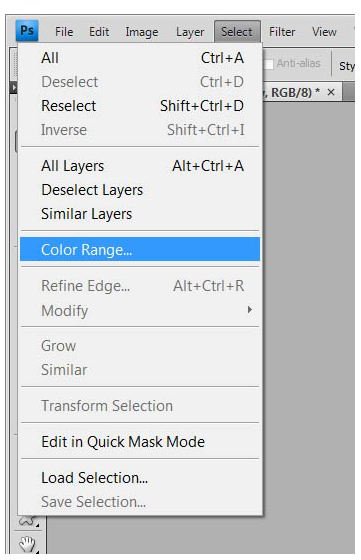This screenshot has height=560, width=361.
Task: Expand the Modify submenu arrow
Action: (x=250, y=310)
